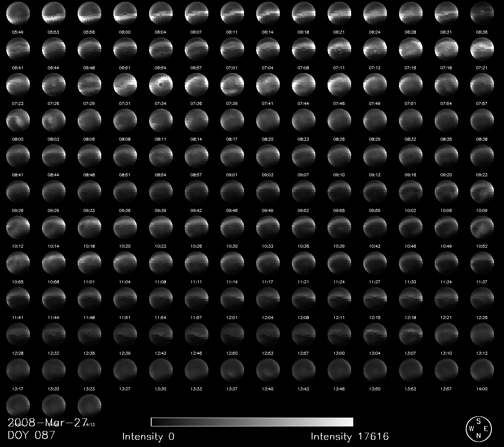Image resolution: width=504 pixels, height=447 pixels.
Task: Open the globe image labeled 09:26
Action: coord(18,192)
